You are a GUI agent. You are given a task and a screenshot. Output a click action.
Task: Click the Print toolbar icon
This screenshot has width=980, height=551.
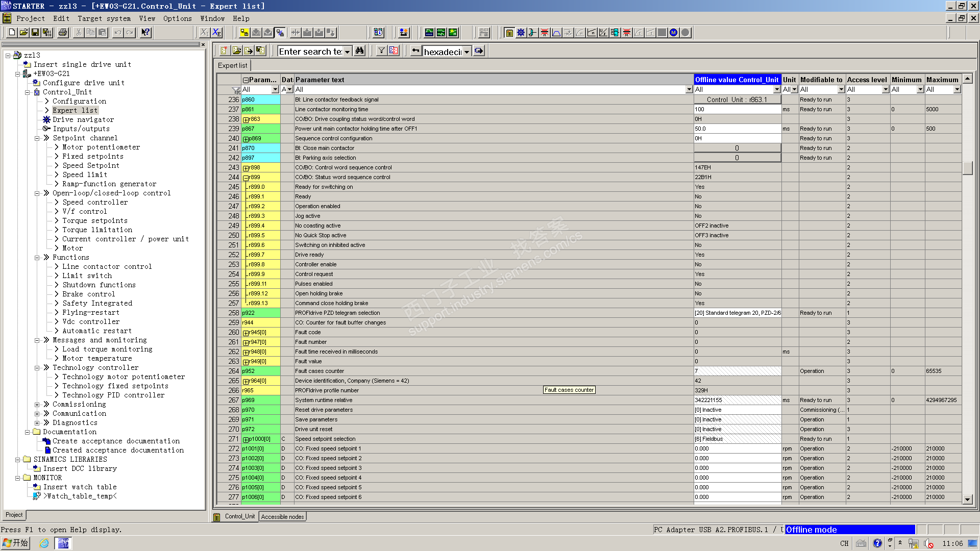click(62, 33)
